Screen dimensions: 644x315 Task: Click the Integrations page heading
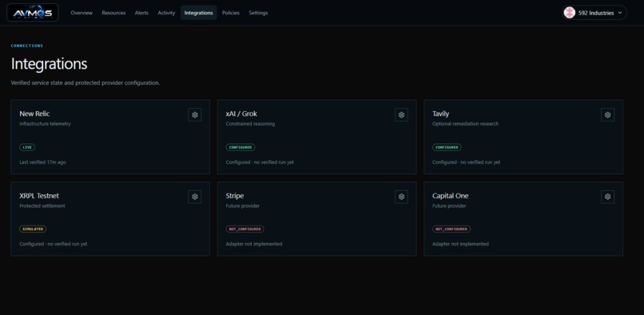click(x=49, y=64)
